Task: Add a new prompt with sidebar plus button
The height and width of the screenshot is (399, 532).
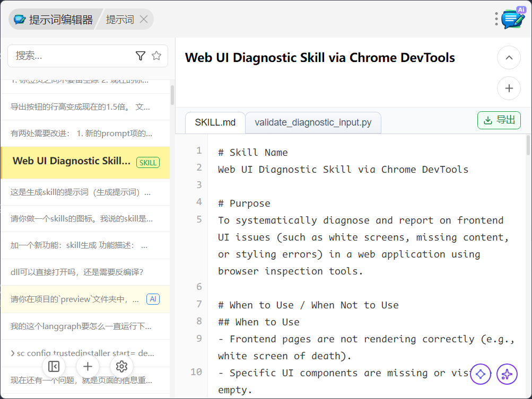Action: click(x=88, y=366)
